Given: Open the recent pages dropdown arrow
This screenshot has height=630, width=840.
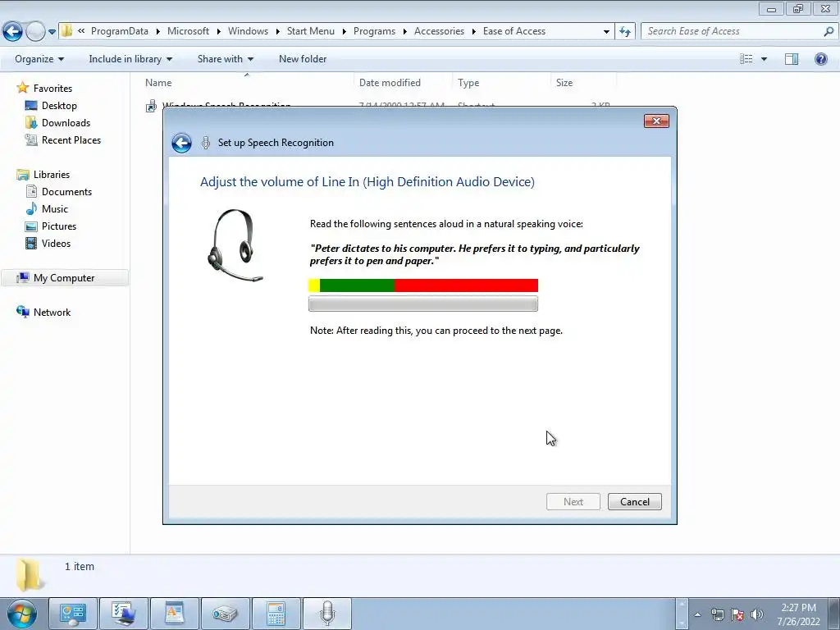Looking at the screenshot, I should click(x=52, y=32).
